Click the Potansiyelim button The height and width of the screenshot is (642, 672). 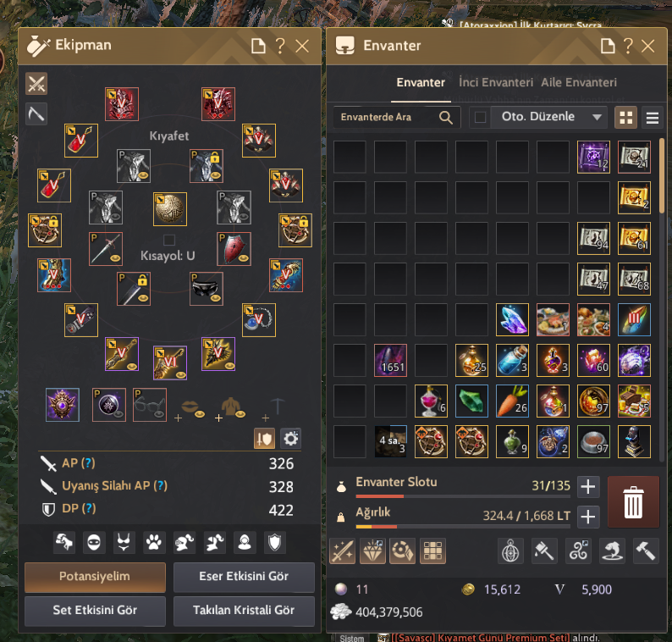[x=95, y=577]
